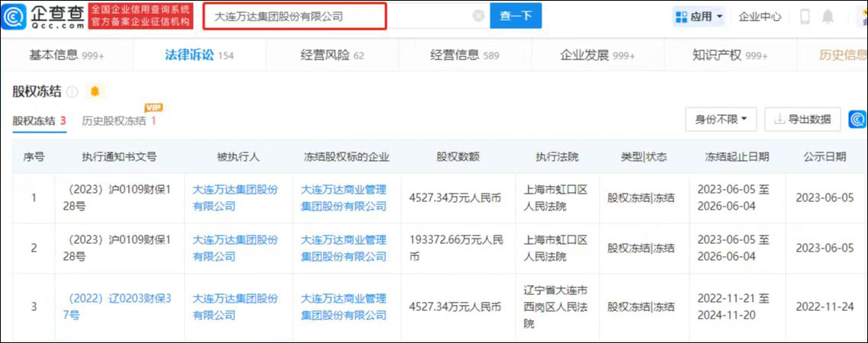Viewport: 868px width, 343px height.
Task: Click 冻结起止日期 column header
Action: click(737, 156)
